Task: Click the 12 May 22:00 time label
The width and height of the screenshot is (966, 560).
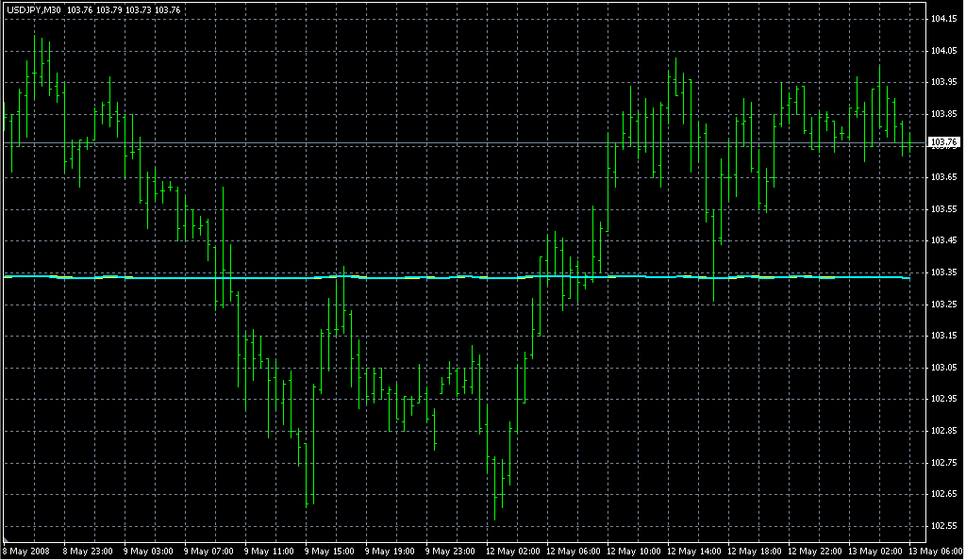Action: pos(815,551)
